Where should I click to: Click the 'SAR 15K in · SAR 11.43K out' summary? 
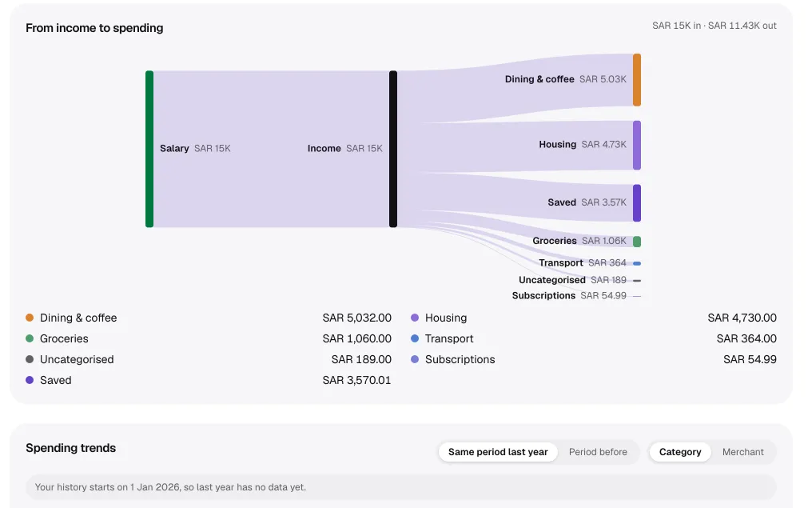tap(714, 26)
